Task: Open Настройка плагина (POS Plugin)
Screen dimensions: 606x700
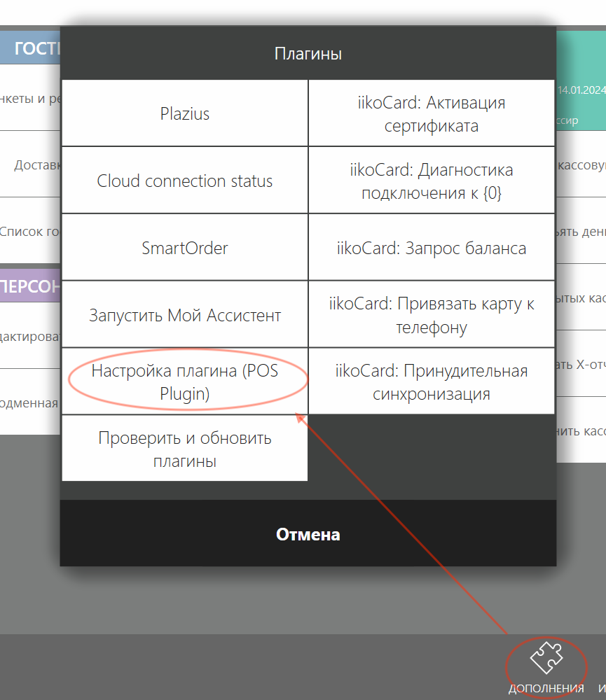Action: tap(184, 381)
